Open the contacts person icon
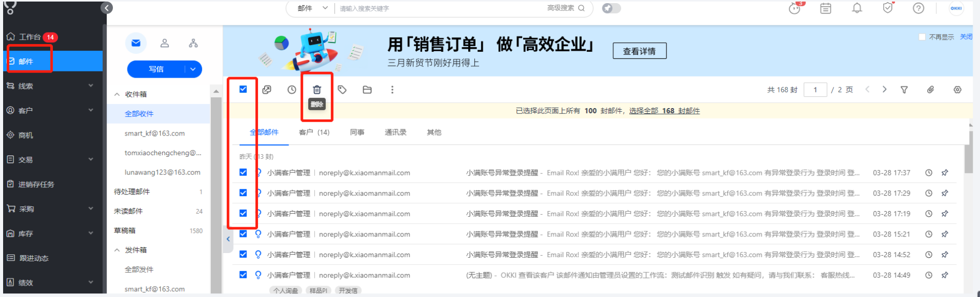Screen dimensions: 980x297 click(x=165, y=43)
